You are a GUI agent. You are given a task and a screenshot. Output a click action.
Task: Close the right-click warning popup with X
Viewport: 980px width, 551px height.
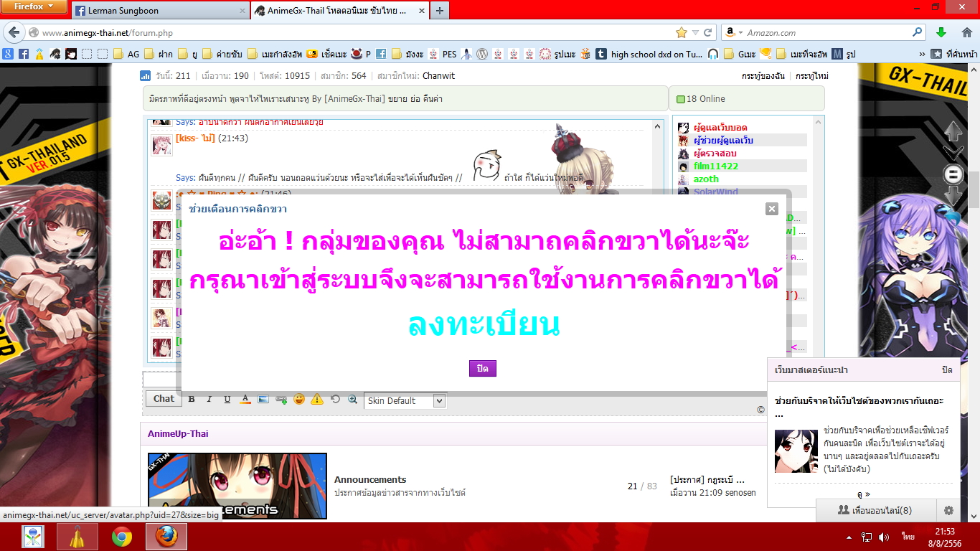click(x=772, y=209)
